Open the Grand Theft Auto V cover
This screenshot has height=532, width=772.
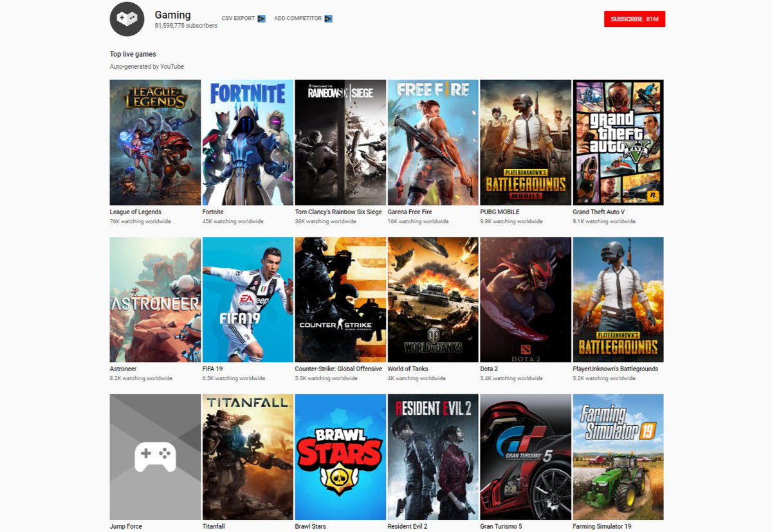(618, 142)
